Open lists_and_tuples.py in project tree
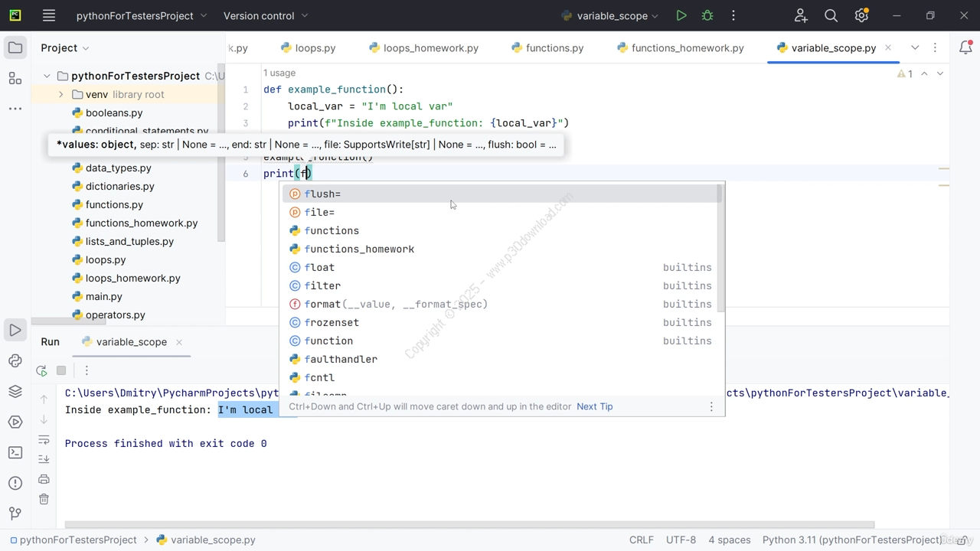980x551 pixels. coord(129,241)
